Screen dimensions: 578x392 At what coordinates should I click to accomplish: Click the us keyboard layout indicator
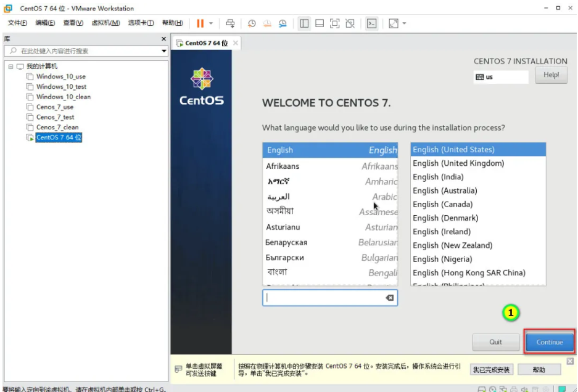tap(501, 77)
